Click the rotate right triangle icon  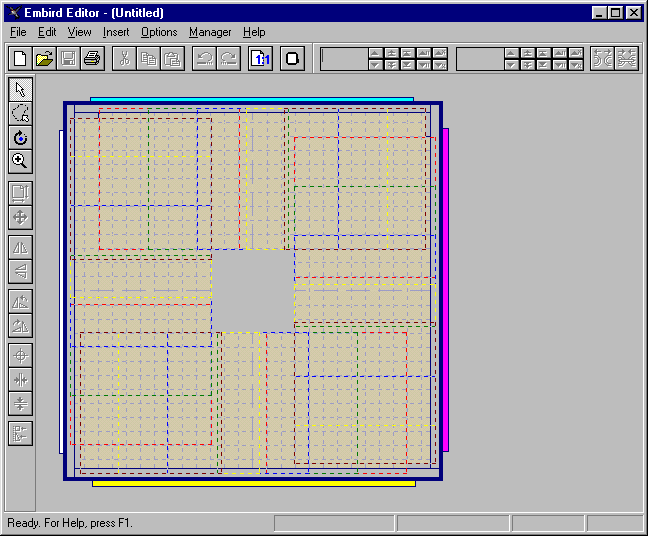click(x=20, y=325)
